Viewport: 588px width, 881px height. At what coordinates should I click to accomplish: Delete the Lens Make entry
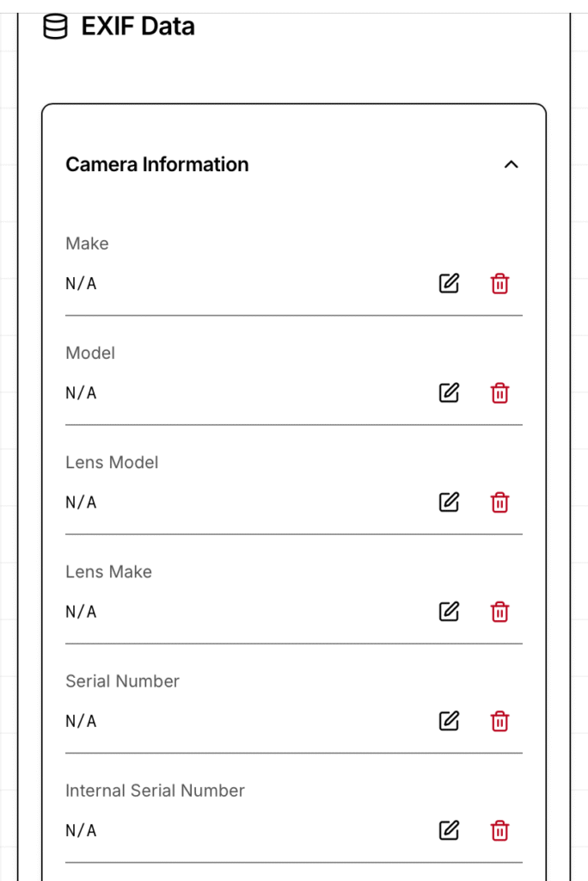499,611
